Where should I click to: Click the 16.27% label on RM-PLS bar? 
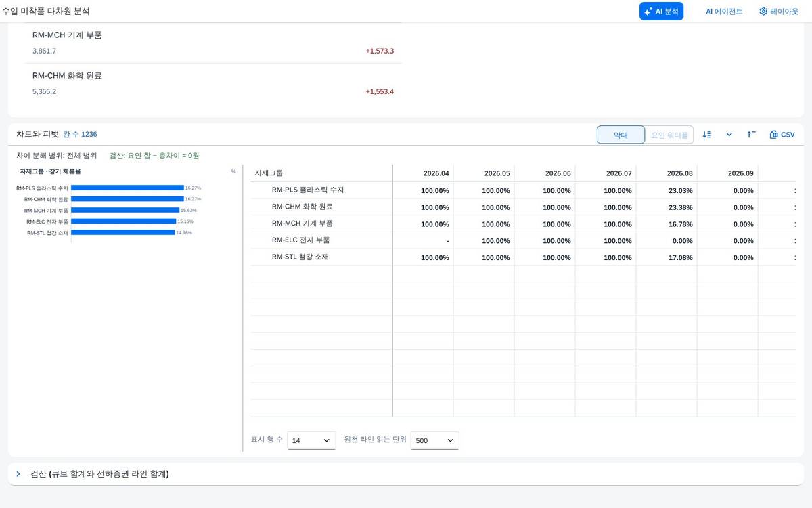point(193,188)
